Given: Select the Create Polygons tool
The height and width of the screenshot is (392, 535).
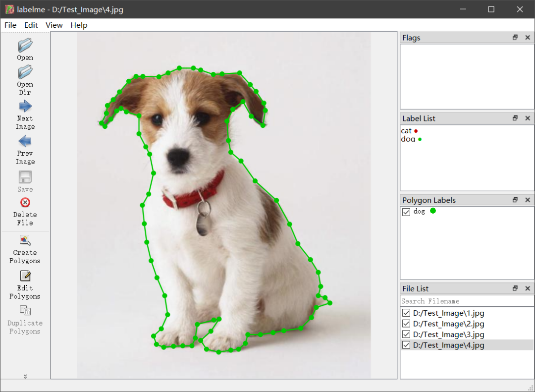Looking at the screenshot, I should [25, 240].
